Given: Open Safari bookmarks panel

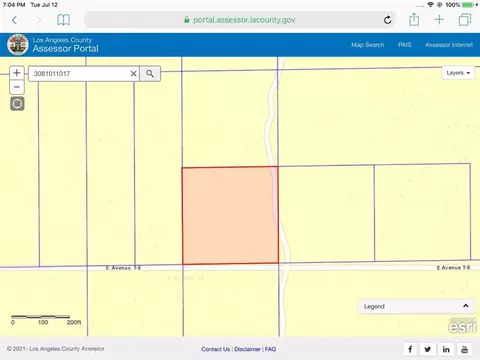Looking at the screenshot, I should click(63, 20).
